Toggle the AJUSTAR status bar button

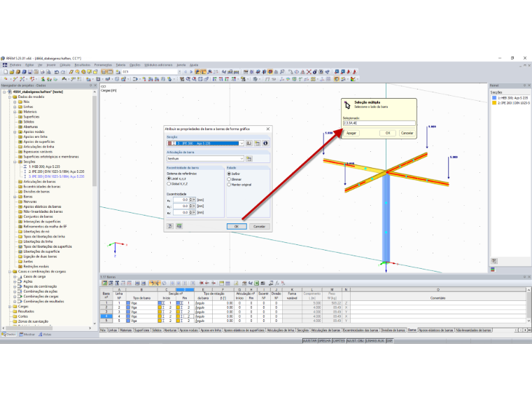point(310,340)
